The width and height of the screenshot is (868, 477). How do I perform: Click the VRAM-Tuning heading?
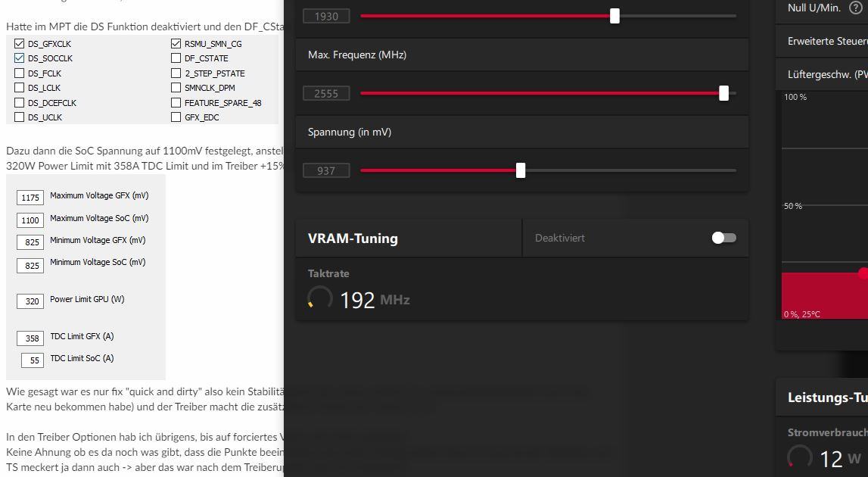click(x=353, y=238)
